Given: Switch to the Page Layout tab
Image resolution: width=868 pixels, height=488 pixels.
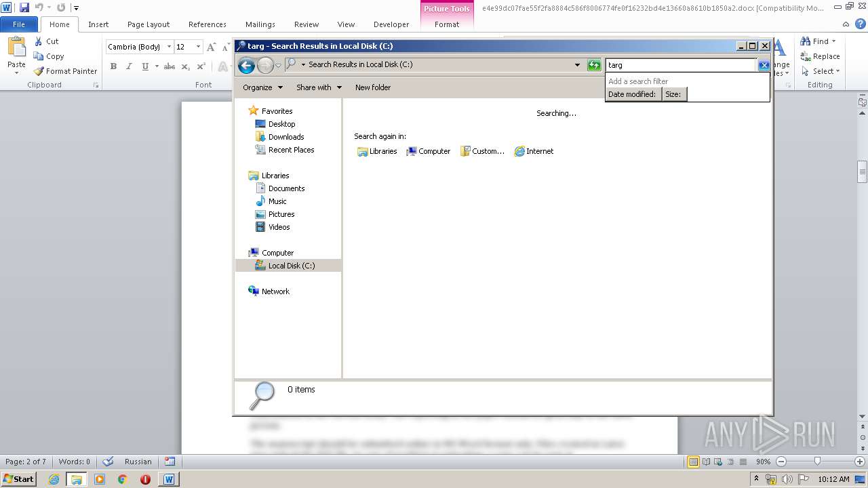Looking at the screenshot, I should (x=149, y=24).
